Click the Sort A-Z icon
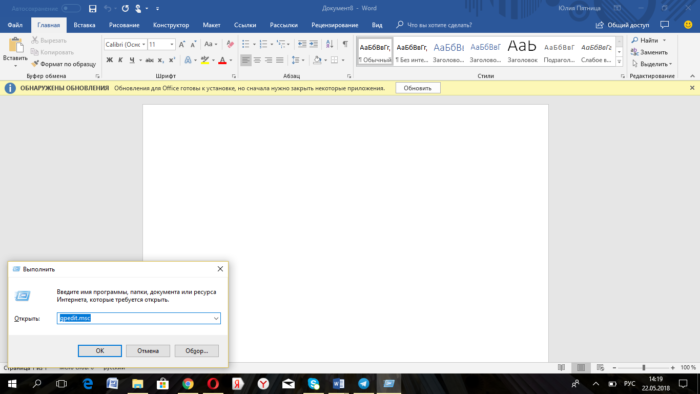This screenshot has height=394, width=700. click(329, 44)
